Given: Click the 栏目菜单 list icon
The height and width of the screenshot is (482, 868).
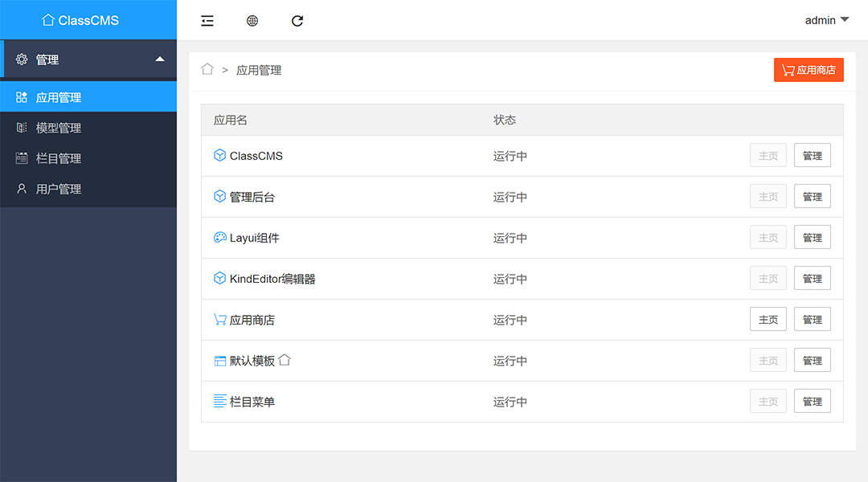Looking at the screenshot, I should [219, 401].
